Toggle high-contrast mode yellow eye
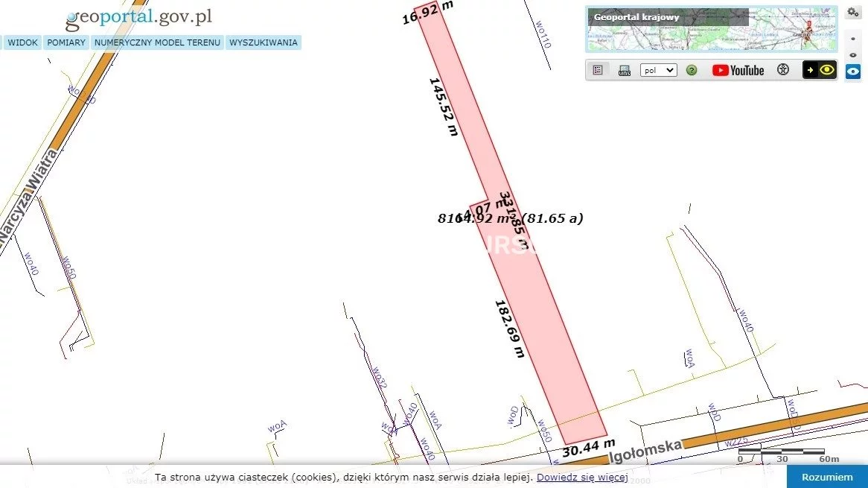 [820, 70]
